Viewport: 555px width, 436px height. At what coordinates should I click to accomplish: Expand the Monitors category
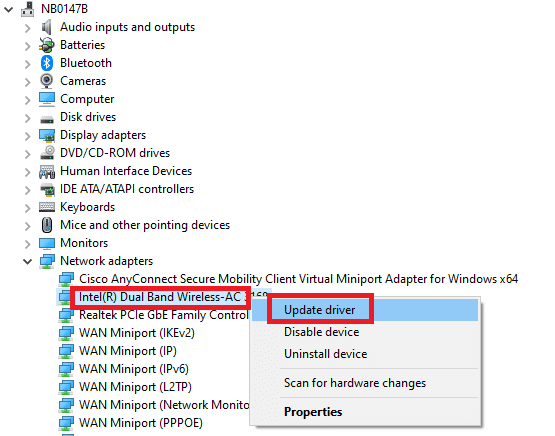pos(28,243)
